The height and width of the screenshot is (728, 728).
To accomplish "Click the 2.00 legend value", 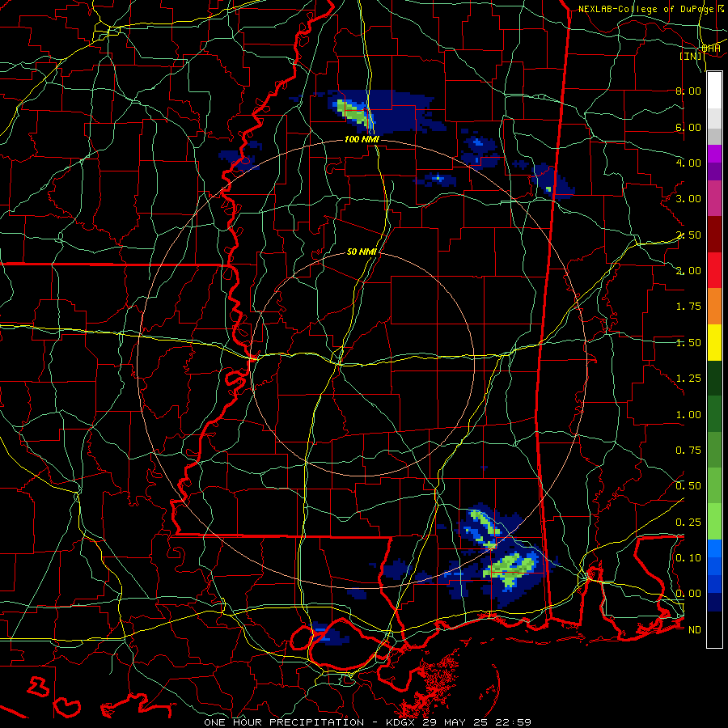I will click(688, 271).
